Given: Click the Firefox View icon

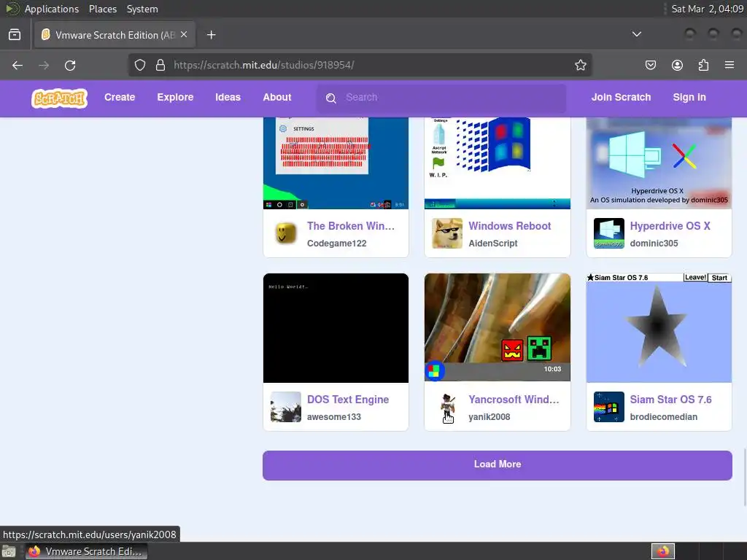Looking at the screenshot, I should 15,35.
